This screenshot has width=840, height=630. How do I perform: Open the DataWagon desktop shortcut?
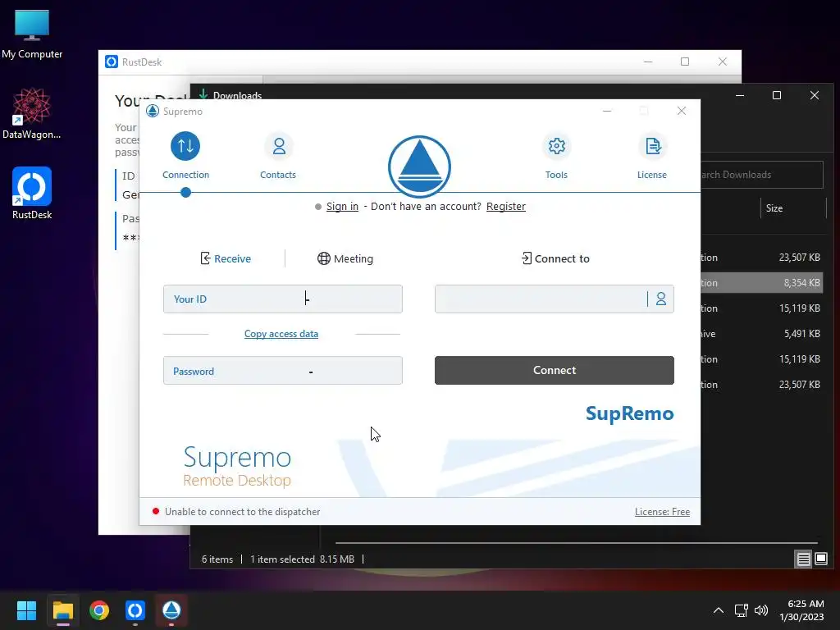click(32, 113)
